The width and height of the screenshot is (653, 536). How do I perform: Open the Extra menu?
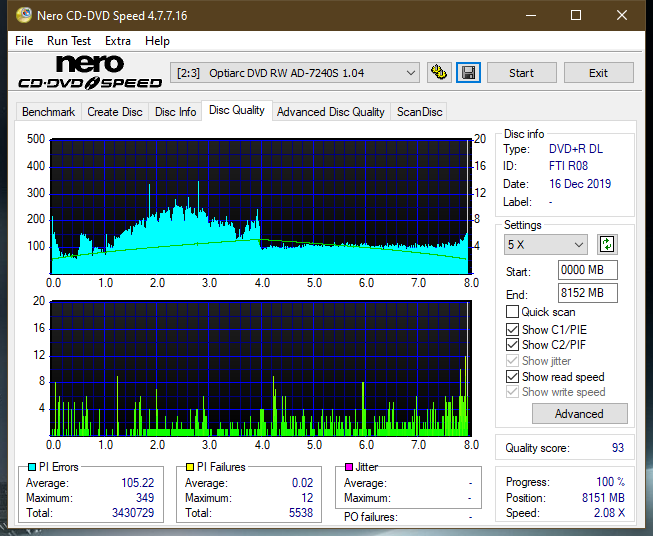[118, 41]
